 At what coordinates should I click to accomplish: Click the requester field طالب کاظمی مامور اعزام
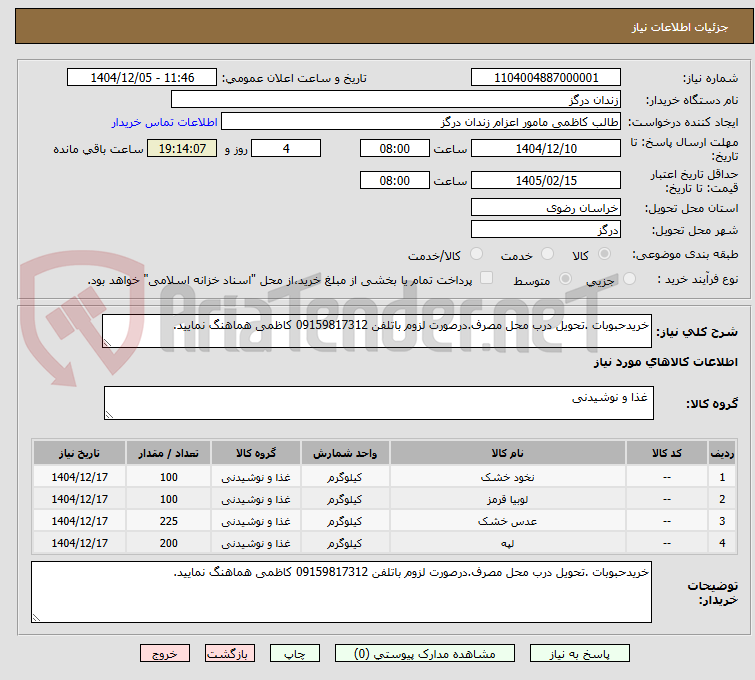click(x=421, y=122)
